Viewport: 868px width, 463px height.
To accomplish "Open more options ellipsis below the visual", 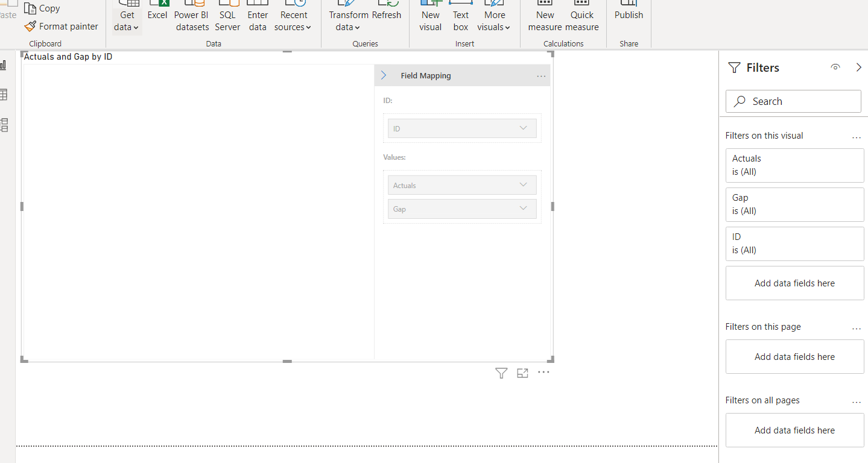I will (543, 373).
